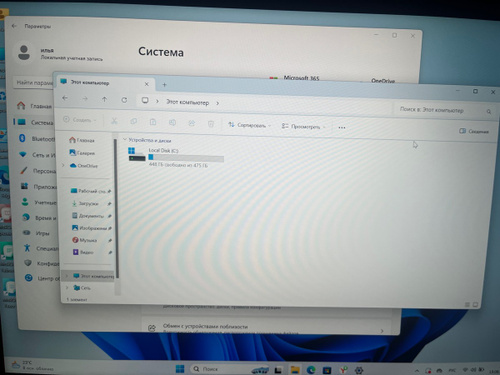
Task: Open the Загрузки folder in sidebar
Action: click(88, 203)
